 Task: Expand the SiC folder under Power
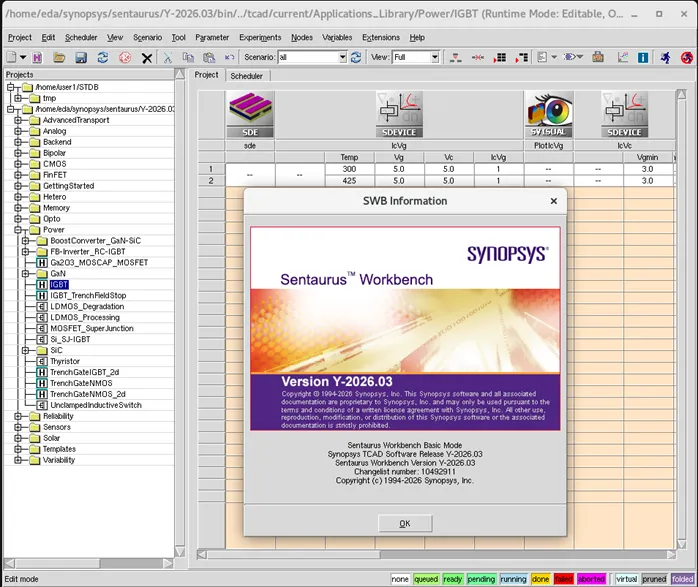point(25,350)
